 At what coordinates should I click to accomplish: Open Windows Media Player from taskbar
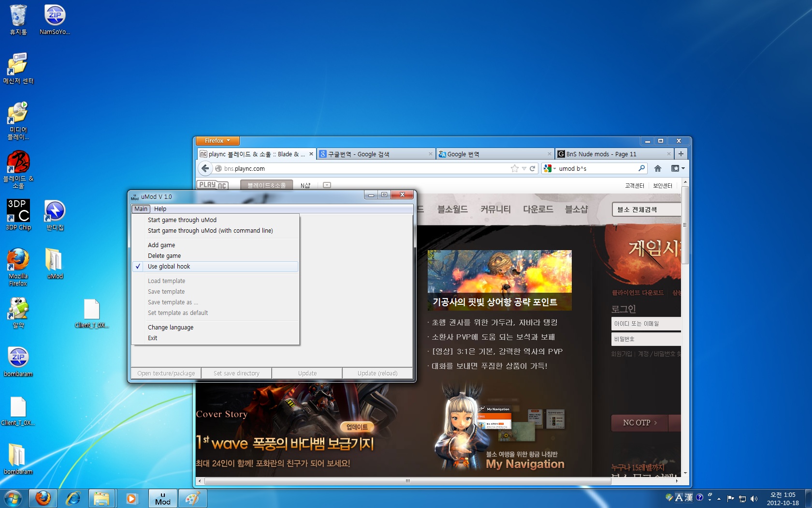(131, 498)
